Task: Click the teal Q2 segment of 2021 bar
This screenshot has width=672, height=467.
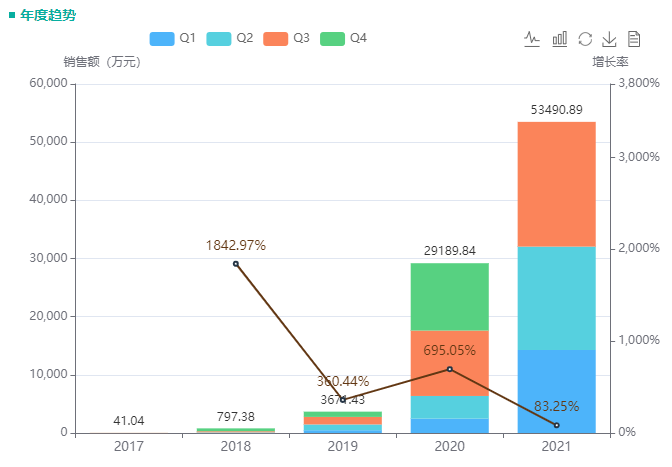Action: tap(556, 298)
